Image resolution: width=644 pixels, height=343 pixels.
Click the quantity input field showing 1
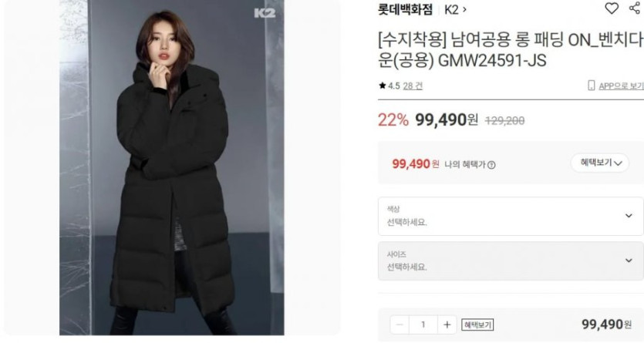[x=423, y=325]
